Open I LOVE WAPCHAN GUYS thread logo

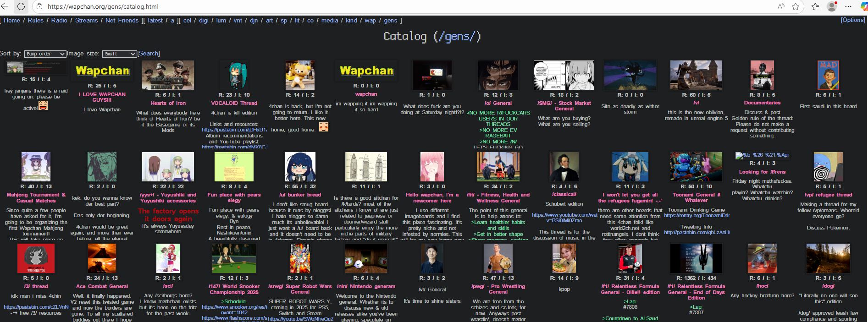[102, 71]
